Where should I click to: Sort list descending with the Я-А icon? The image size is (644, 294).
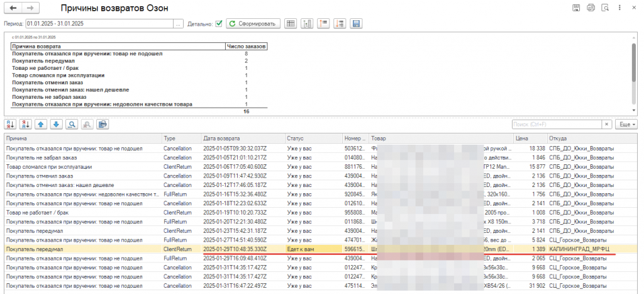(x=26, y=124)
